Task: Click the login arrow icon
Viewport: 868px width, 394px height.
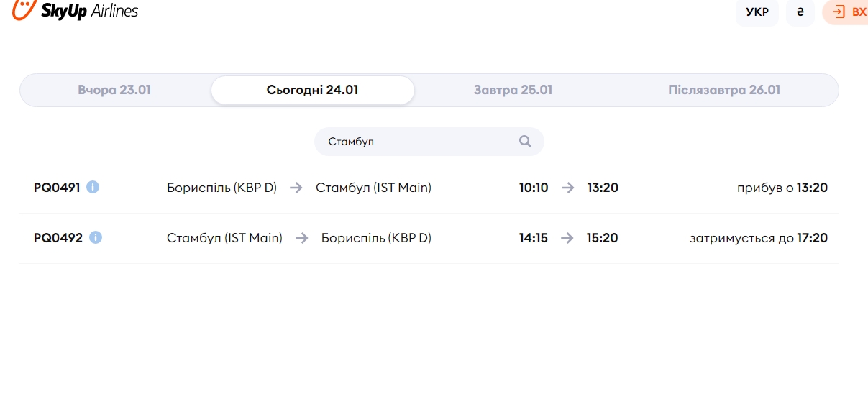Action: (839, 12)
